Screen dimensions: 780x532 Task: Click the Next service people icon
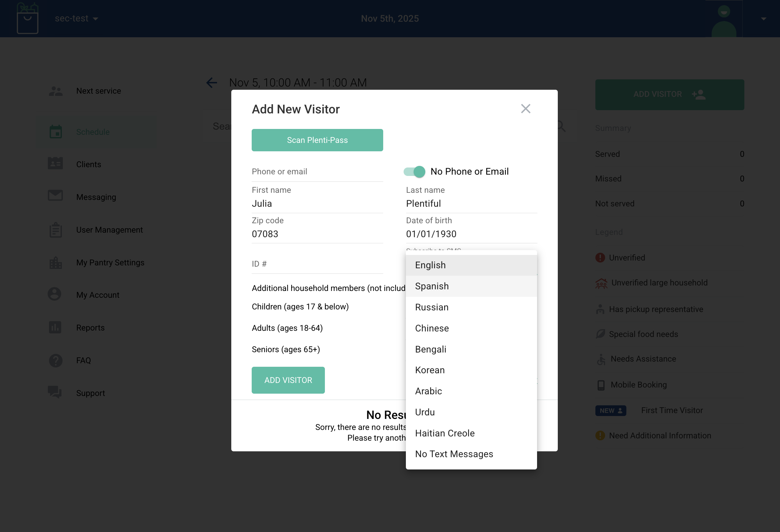[x=55, y=91]
